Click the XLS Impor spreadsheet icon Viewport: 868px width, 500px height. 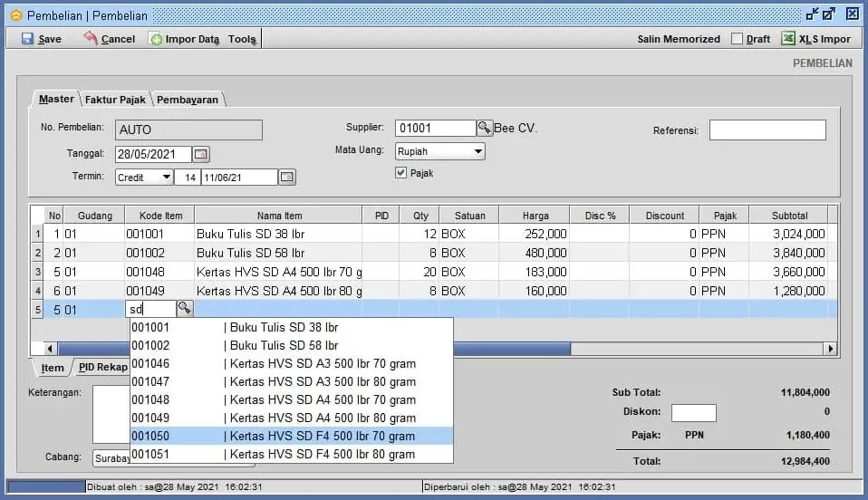click(x=788, y=39)
